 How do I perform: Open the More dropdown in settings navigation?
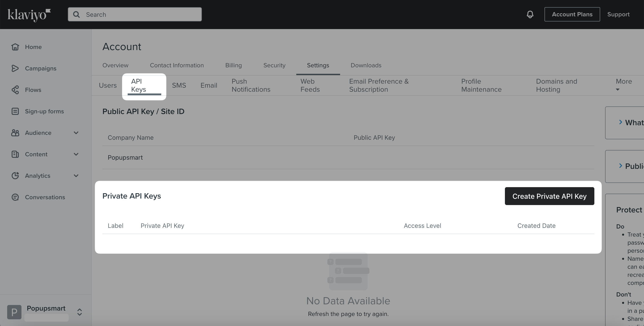click(623, 85)
